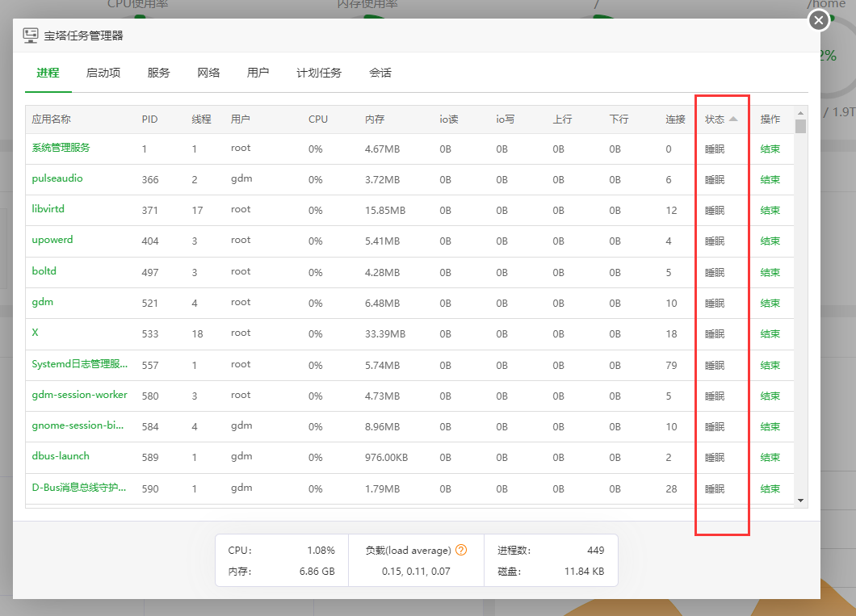The height and width of the screenshot is (616, 856).
Task: Sort processes by PID column
Action: (x=149, y=119)
